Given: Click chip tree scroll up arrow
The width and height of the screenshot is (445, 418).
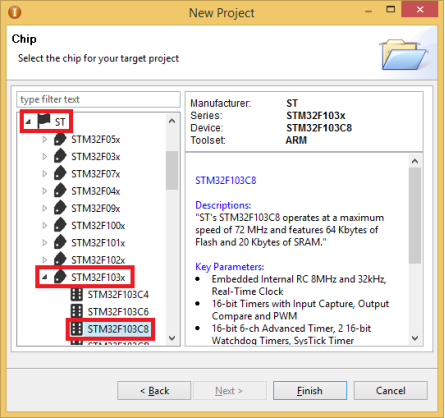Looking at the screenshot, I should coord(172,121).
